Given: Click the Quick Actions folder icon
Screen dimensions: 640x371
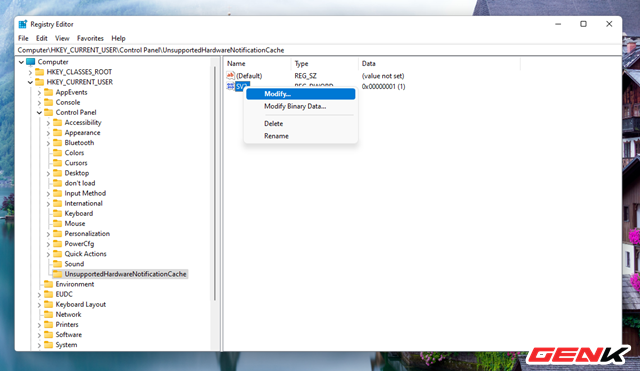Looking at the screenshot, I should [58, 254].
